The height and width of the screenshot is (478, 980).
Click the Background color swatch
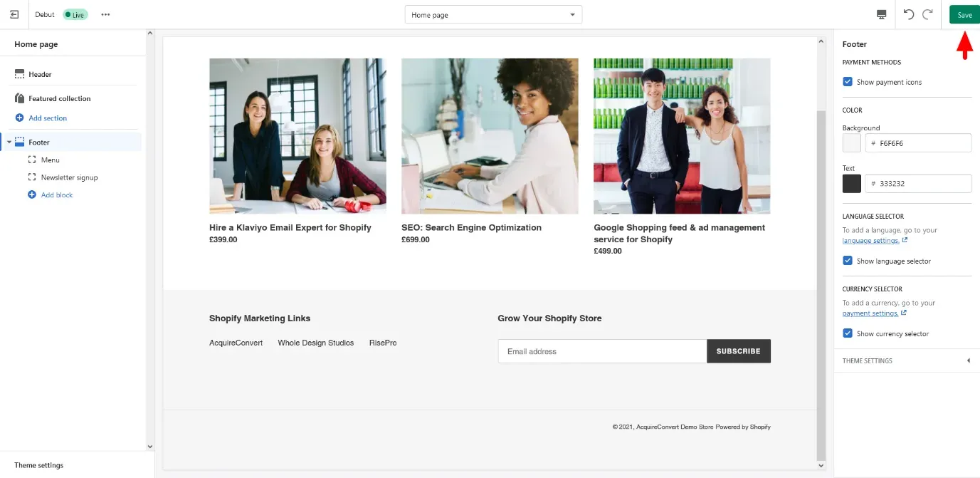(x=852, y=143)
